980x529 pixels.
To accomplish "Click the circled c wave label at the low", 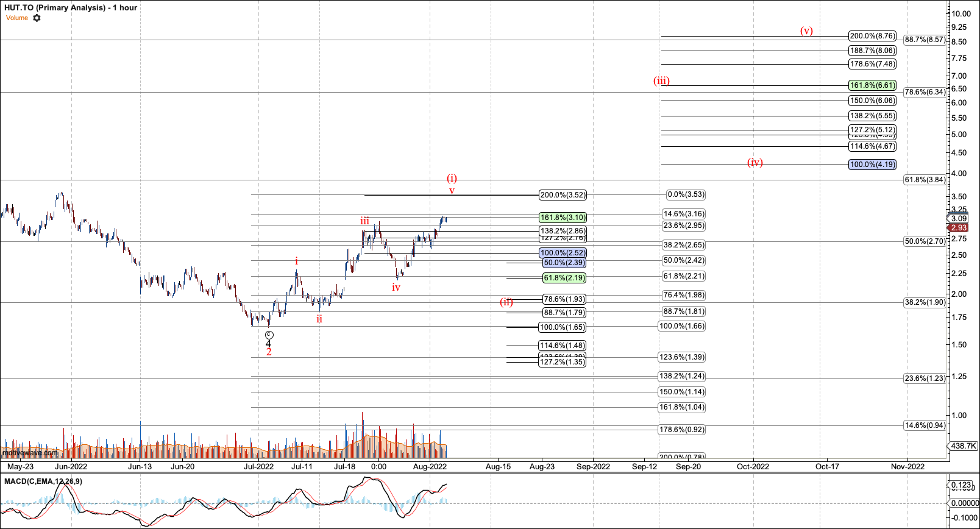I will 269,335.
